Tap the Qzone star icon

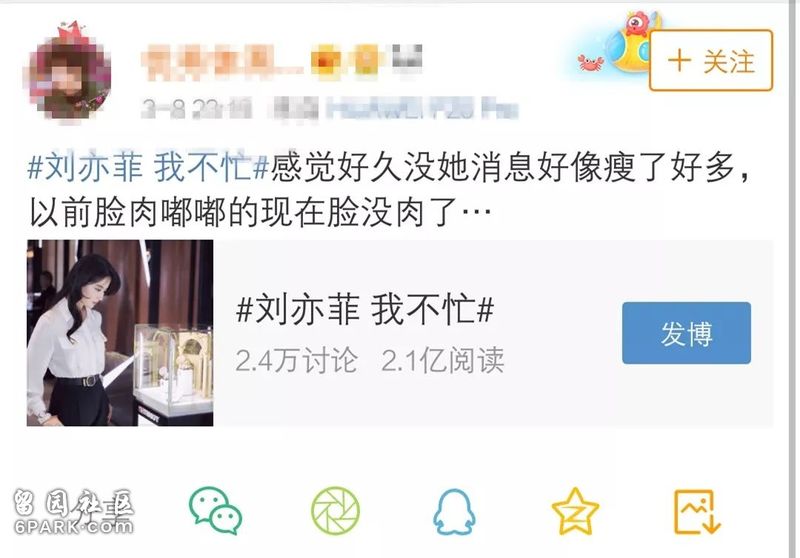click(576, 511)
